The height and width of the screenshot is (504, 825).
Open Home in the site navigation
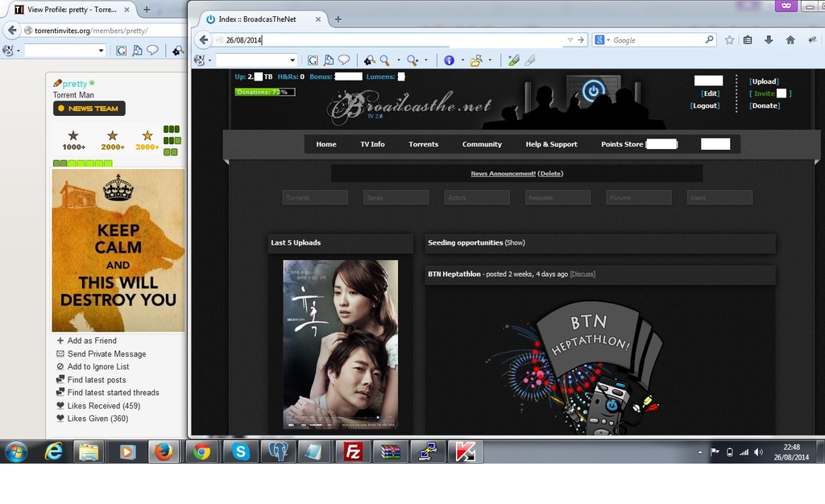tap(326, 144)
